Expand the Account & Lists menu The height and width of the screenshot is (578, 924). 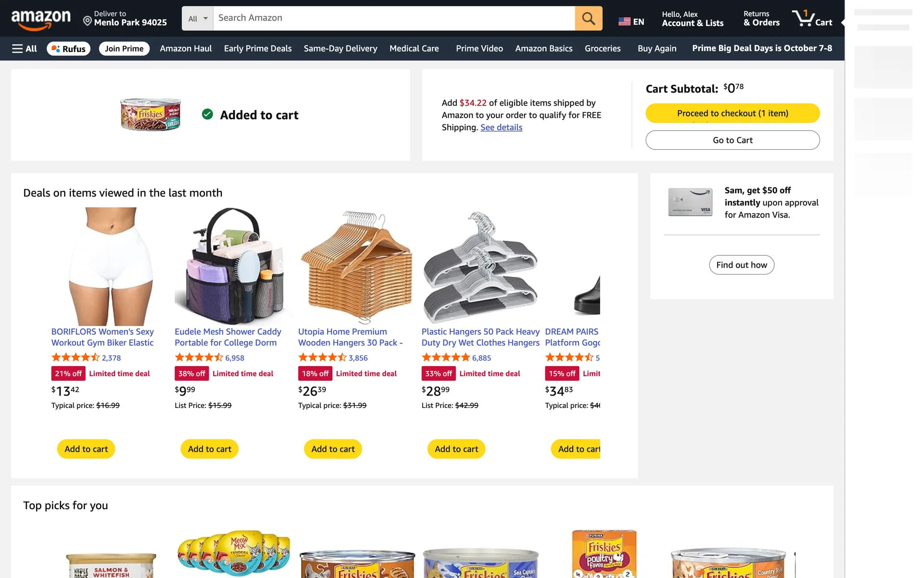pos(692,18)
